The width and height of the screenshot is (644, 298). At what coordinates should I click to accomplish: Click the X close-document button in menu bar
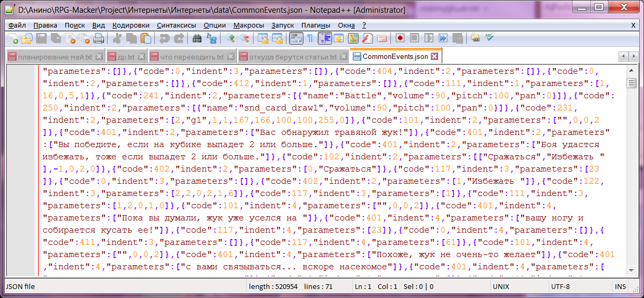tap(633, 25)
